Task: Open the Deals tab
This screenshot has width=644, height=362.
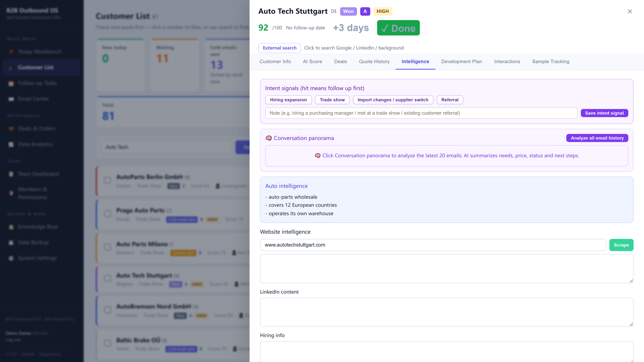Action: point(341,61)
